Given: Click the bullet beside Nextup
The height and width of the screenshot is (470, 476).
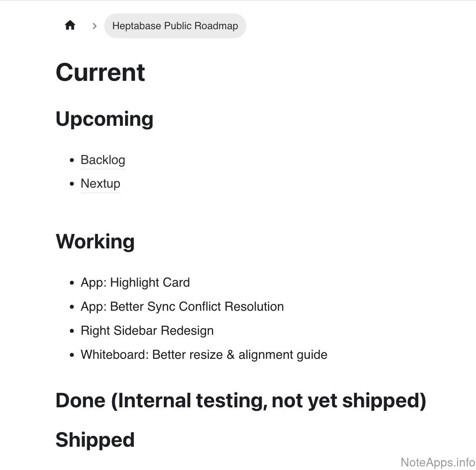Looking at the screenshot, I should pos(71,184).
